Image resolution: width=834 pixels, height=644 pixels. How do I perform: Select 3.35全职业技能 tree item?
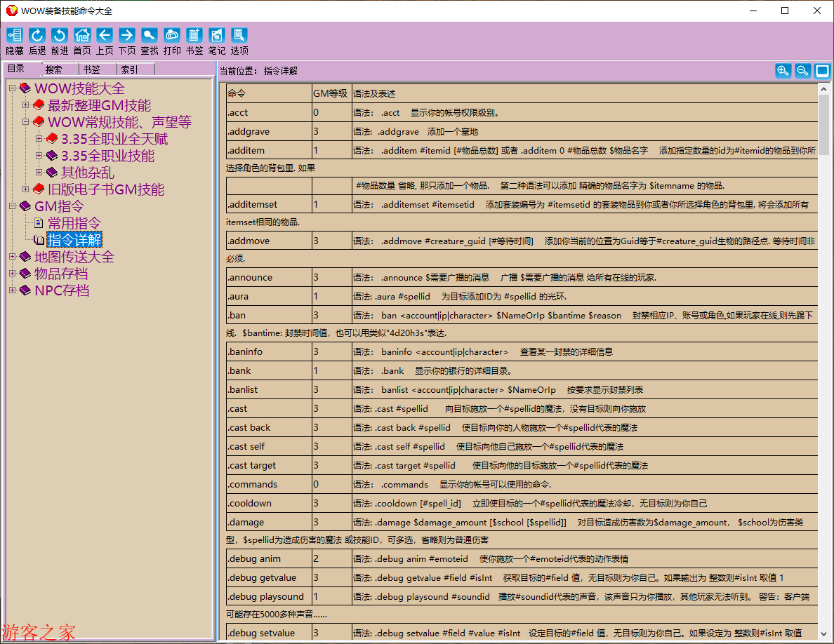[x=107, y=156]
